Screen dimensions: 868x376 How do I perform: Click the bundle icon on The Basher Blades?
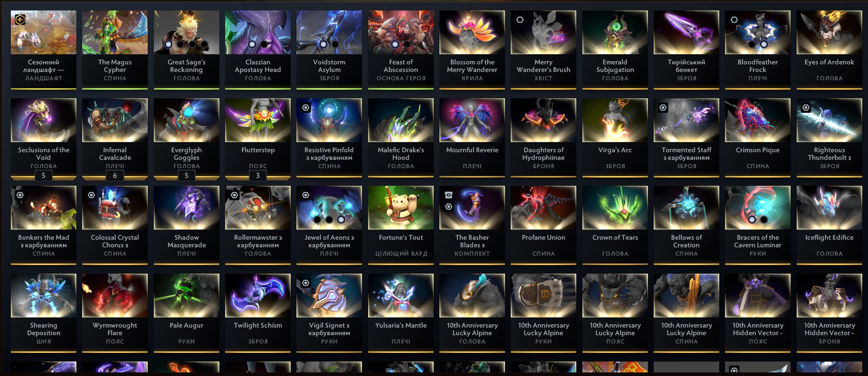[x=448, y=195]
